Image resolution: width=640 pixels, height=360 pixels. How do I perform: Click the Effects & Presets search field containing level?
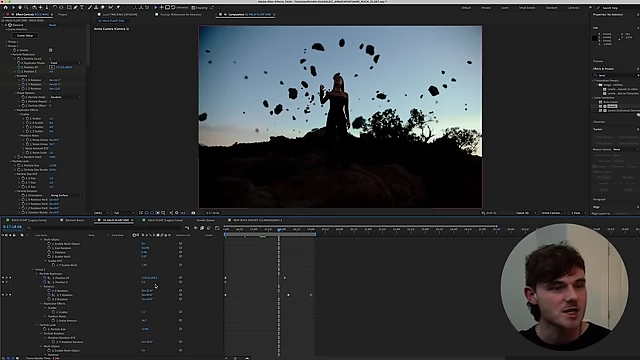(616, 76)
